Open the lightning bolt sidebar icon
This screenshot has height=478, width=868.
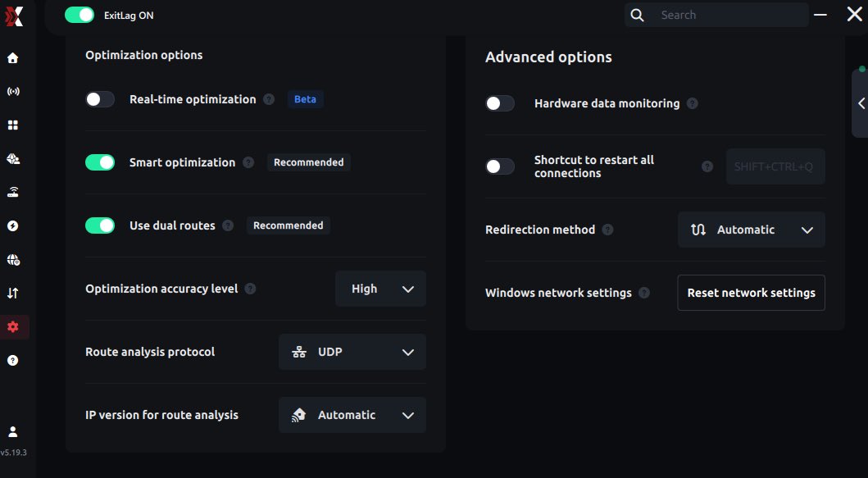pos(13,226)
